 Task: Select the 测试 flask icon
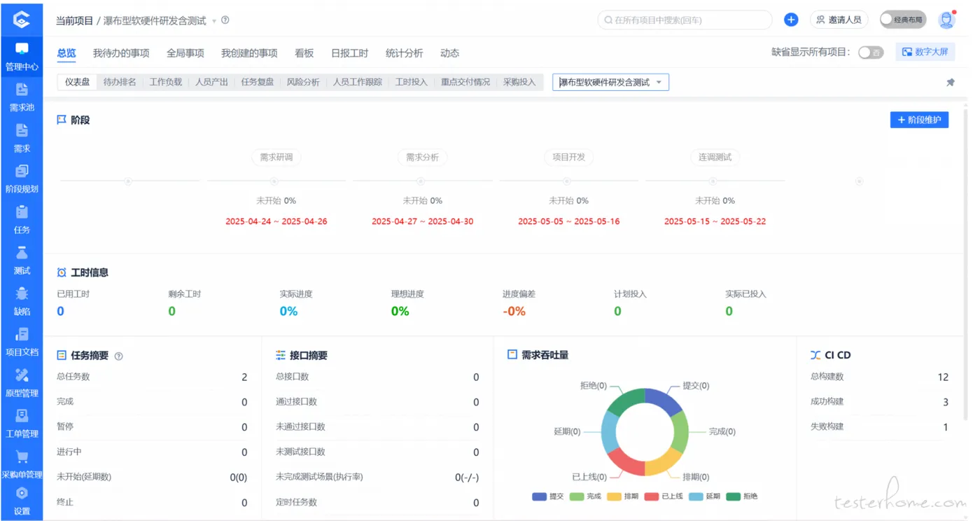[22, 253]
